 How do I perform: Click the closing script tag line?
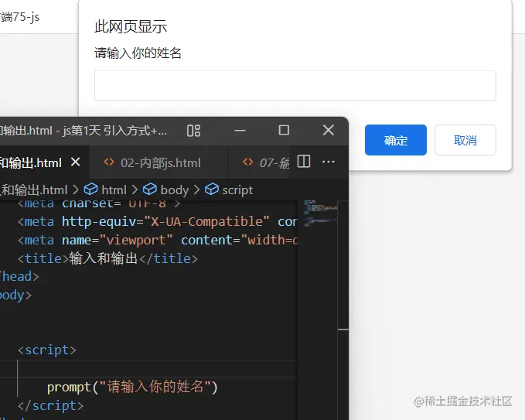click(x=50, y=405)
